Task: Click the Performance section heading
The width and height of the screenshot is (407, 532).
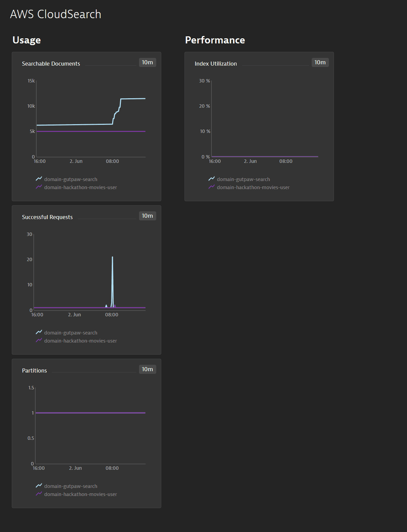Action: point(215,40)
